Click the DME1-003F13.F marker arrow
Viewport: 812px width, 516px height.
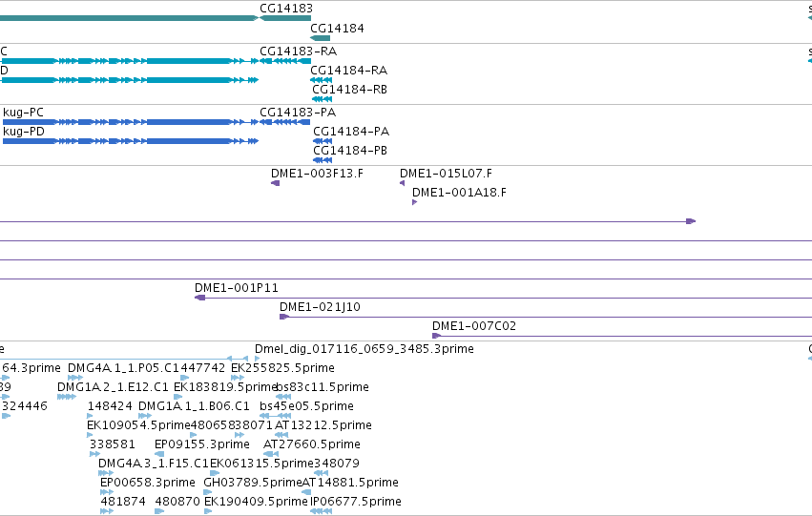[276, 183]
